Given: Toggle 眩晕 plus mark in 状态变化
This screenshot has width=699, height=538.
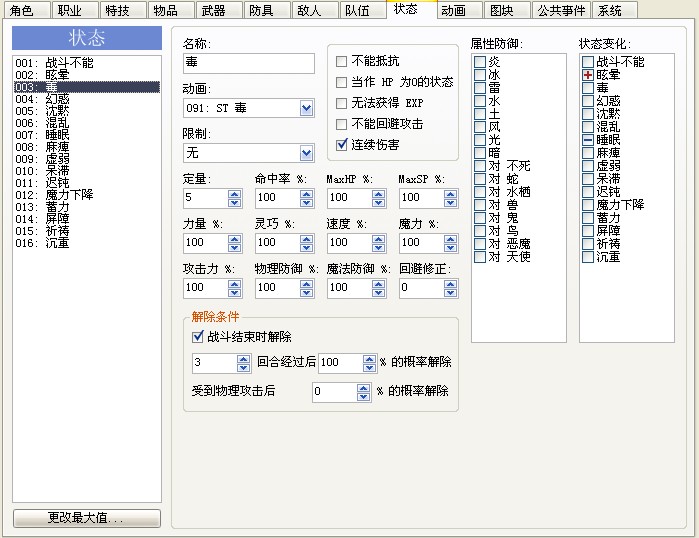Looking at the screenshot, I should click(588, 75).
